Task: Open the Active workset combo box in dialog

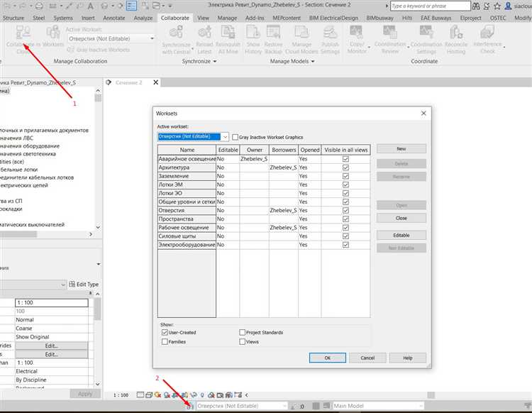Action: (x=193, y=137)
